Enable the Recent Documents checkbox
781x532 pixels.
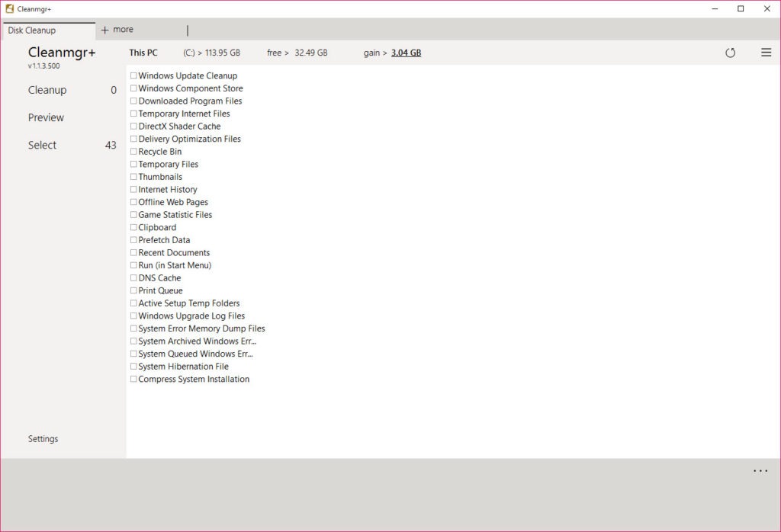pos(133,252)
